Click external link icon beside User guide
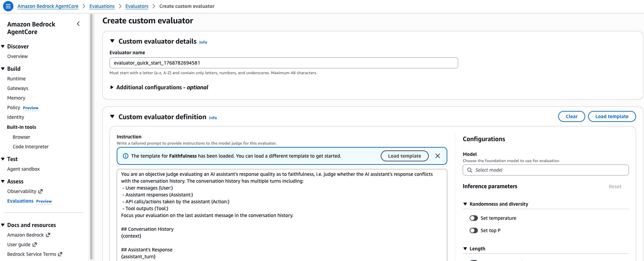 pyautogui.click(x=35, y=245)
